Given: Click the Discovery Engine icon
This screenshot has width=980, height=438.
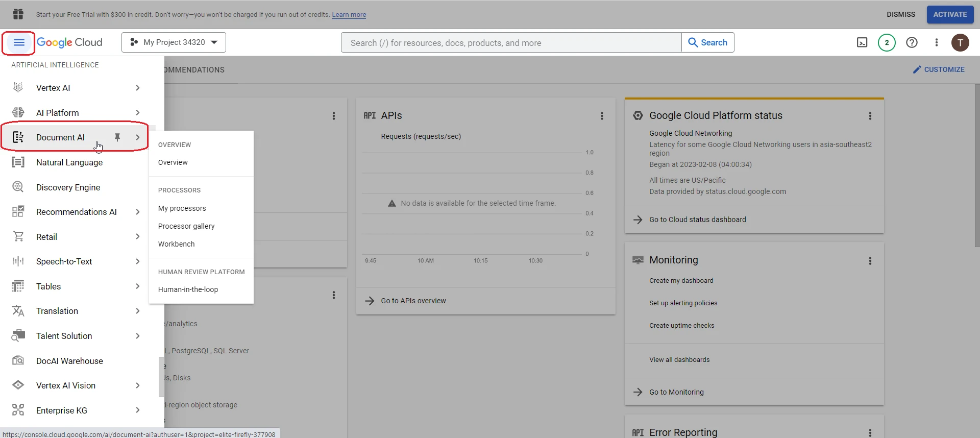Looking at the screenshot, I should (x=18, y=187).
